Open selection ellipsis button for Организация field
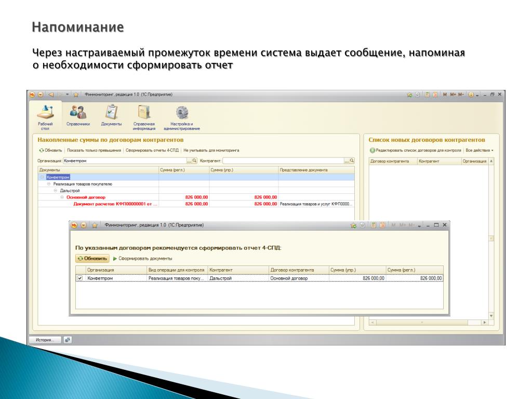 point(189,161)
